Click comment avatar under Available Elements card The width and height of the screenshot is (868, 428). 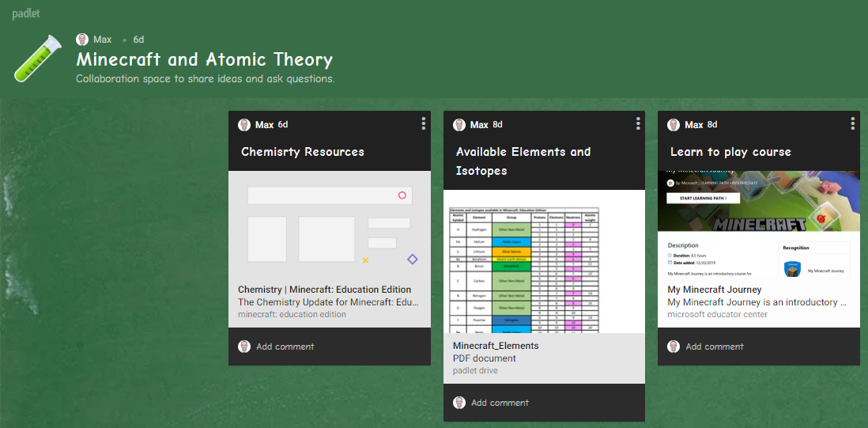tap(459, 403)
